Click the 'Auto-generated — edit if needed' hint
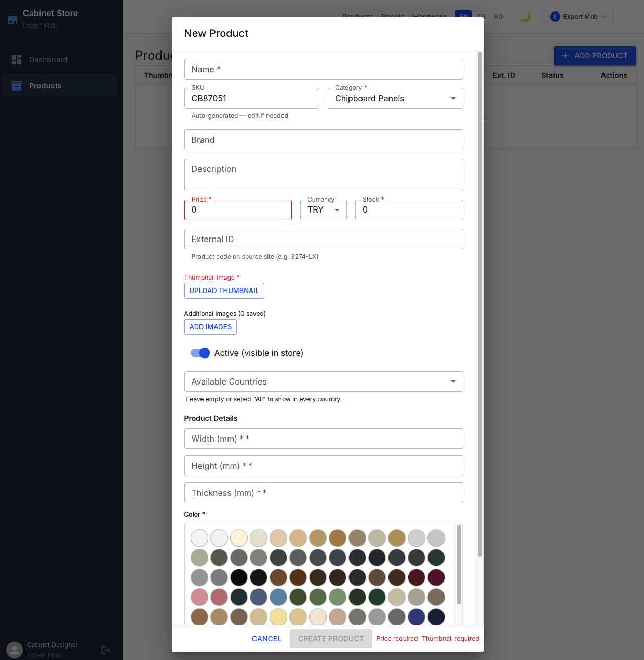 coord(240,116)
